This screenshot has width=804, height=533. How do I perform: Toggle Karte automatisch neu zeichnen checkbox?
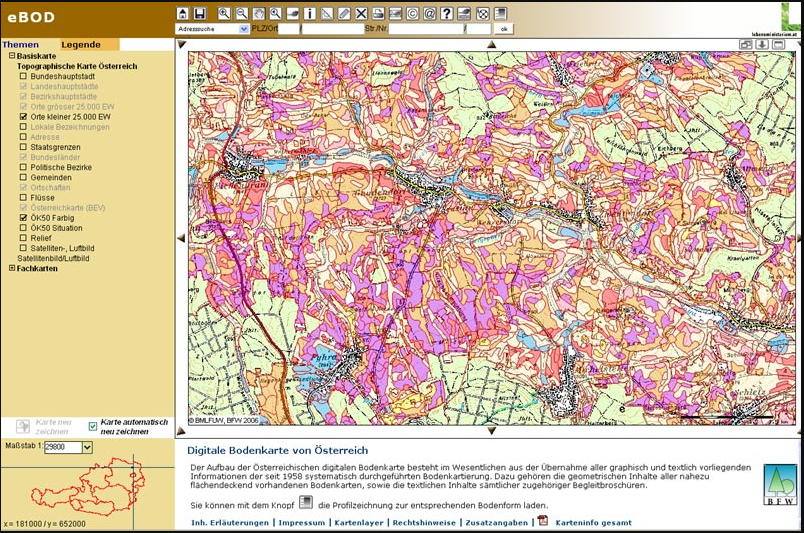pyautogui.click(x=93, y=426)
